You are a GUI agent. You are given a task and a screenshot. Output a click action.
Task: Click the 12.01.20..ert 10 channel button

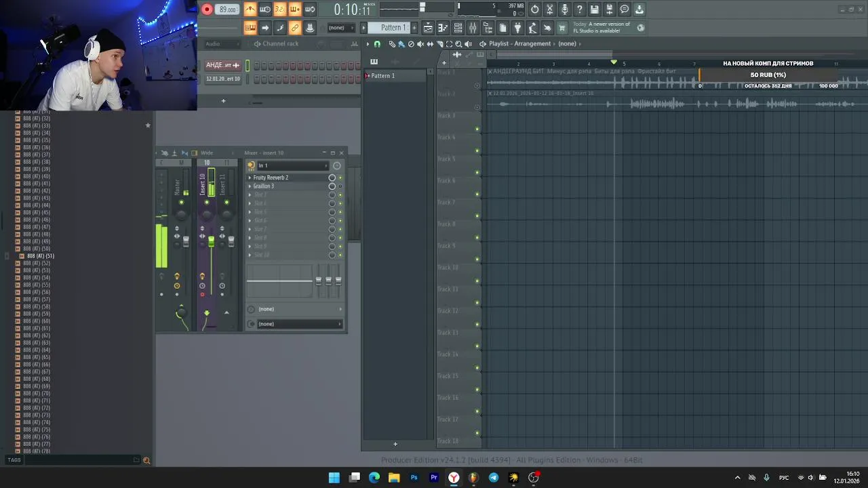click(x=223, y=79)
